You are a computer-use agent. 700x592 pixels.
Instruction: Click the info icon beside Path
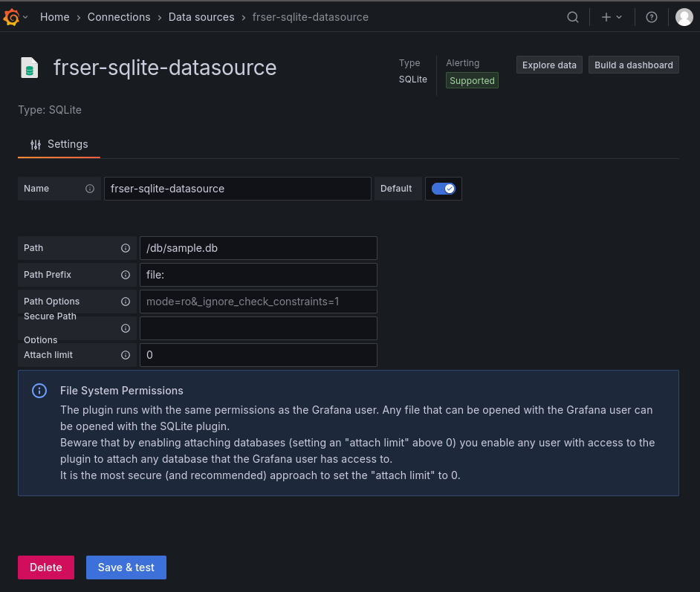126,247
